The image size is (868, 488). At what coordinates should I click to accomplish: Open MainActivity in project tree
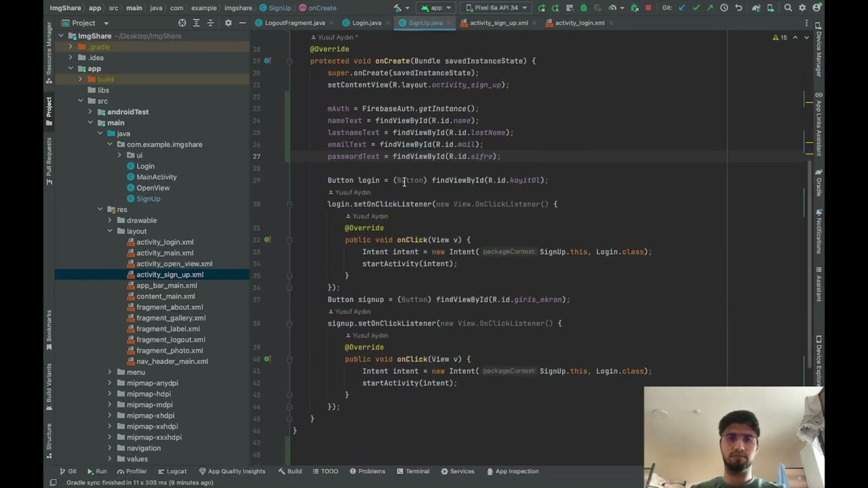157,177
